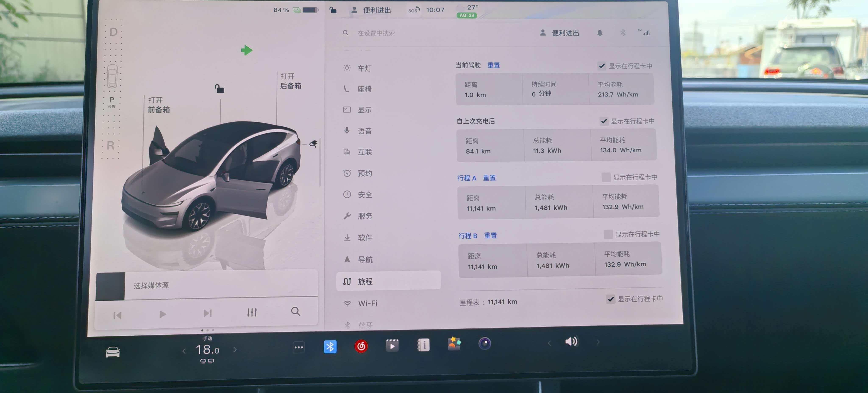Reset the 当前驾驶 current drive stats
868x393 pixels.
click(x=494, y=65)
